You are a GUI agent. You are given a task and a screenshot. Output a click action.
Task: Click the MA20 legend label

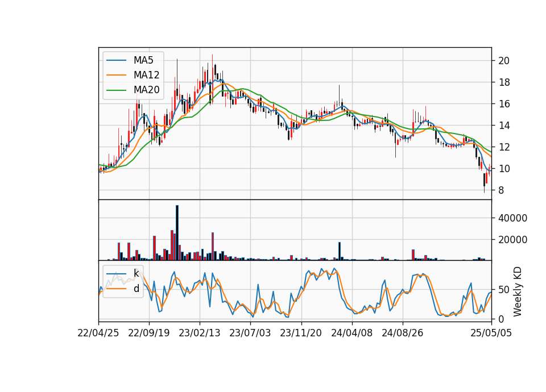146,90
